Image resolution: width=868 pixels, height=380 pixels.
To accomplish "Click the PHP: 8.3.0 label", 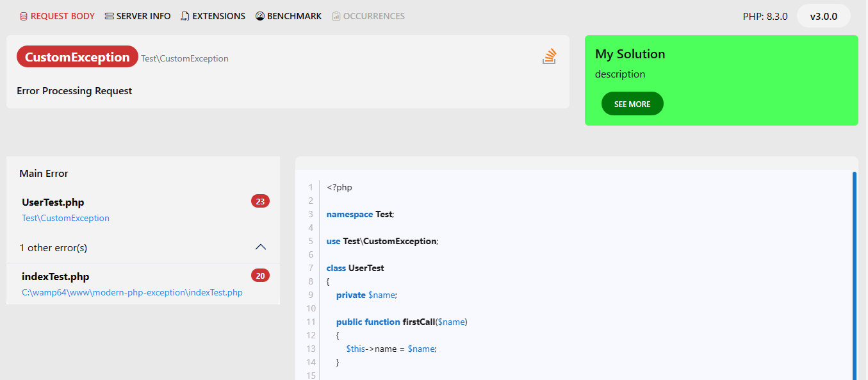I will click(765, 17).
